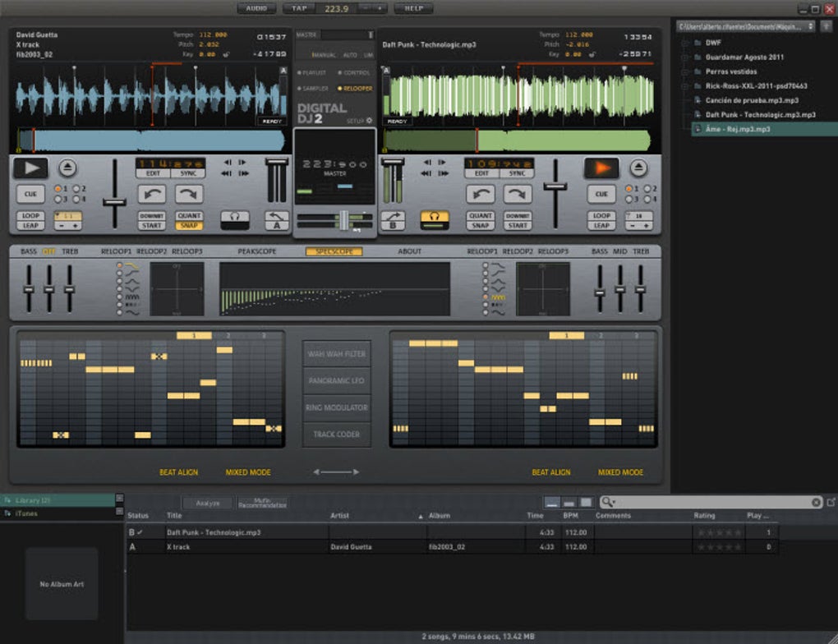Click the right deck eject icon
The height and width of the screenshot is (644, 838).
coord(638,168)
